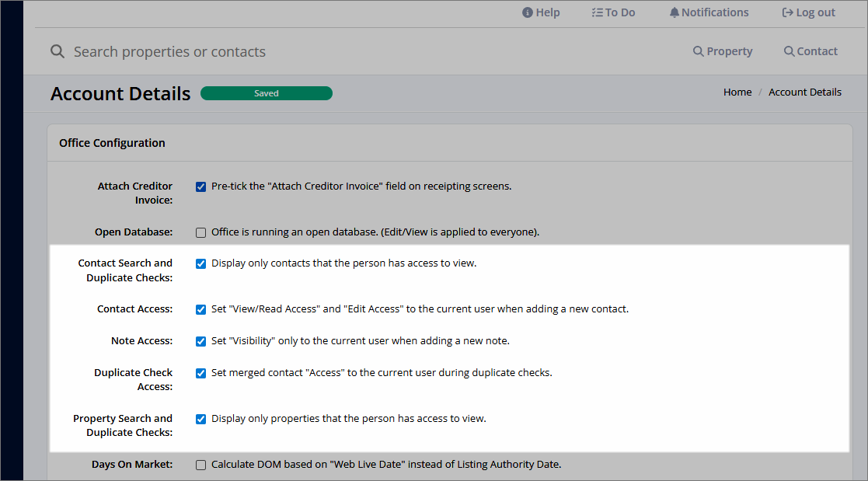Disable the Attach Creditor Invoice pre-tick checkbox

[200, 186]
